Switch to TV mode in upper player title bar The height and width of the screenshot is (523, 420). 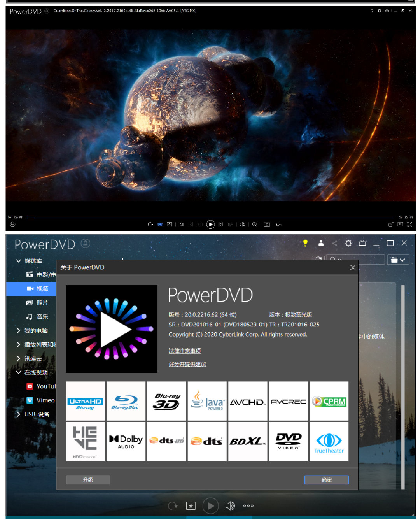point(387,11)
